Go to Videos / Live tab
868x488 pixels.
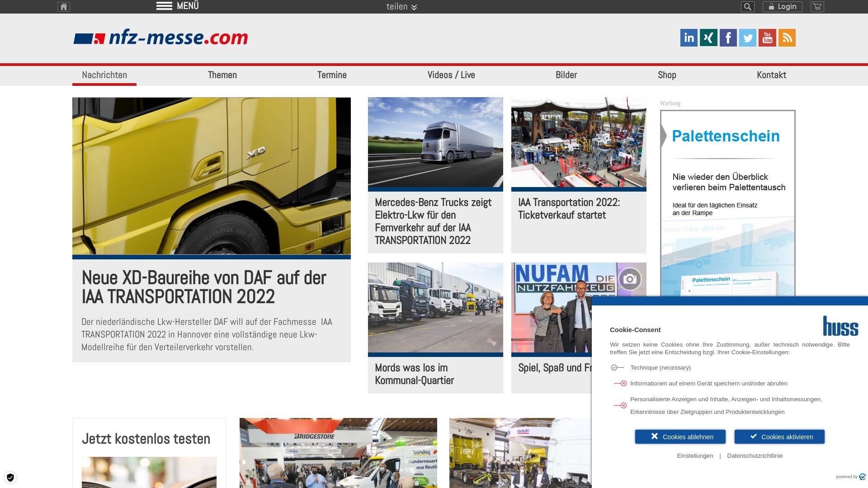(x=451, y=75)
